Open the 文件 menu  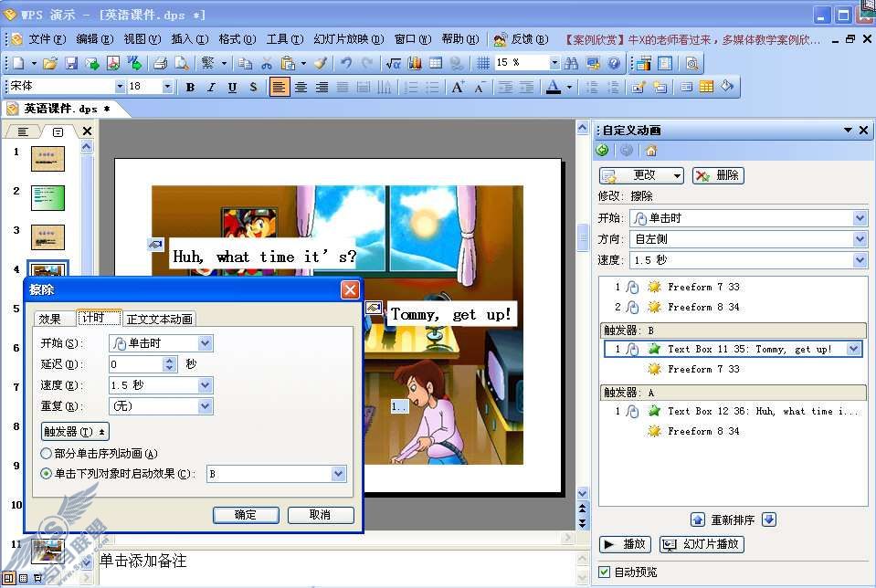tap(47, 39)
